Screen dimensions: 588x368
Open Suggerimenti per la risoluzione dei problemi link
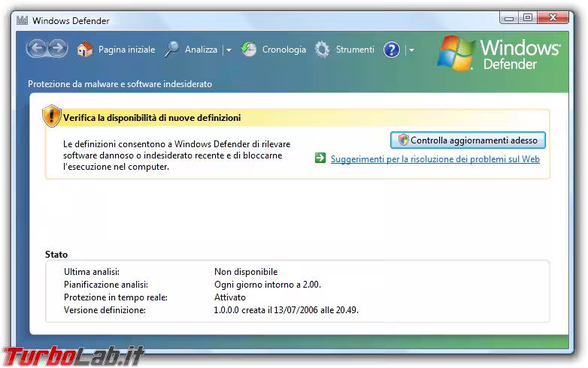435,159
